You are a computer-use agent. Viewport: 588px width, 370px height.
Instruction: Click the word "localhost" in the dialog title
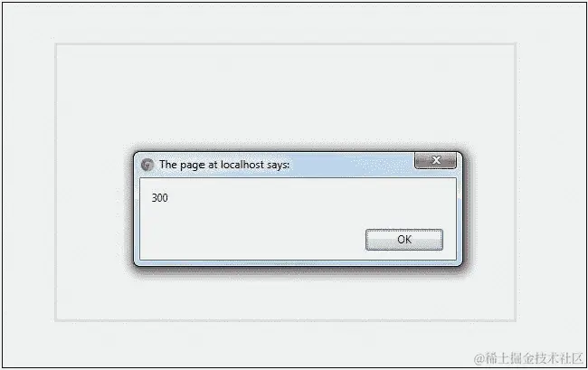[x=242, y=165]
